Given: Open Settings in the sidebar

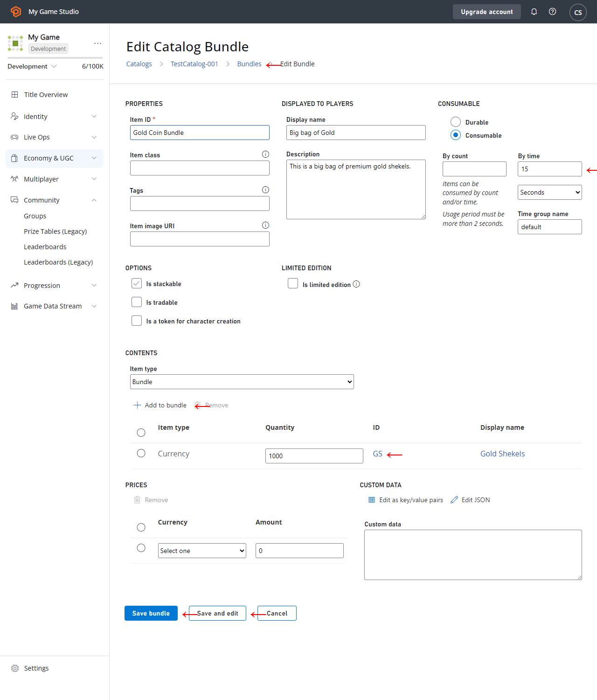Looking at the screenshot, I should click(36, 668).
